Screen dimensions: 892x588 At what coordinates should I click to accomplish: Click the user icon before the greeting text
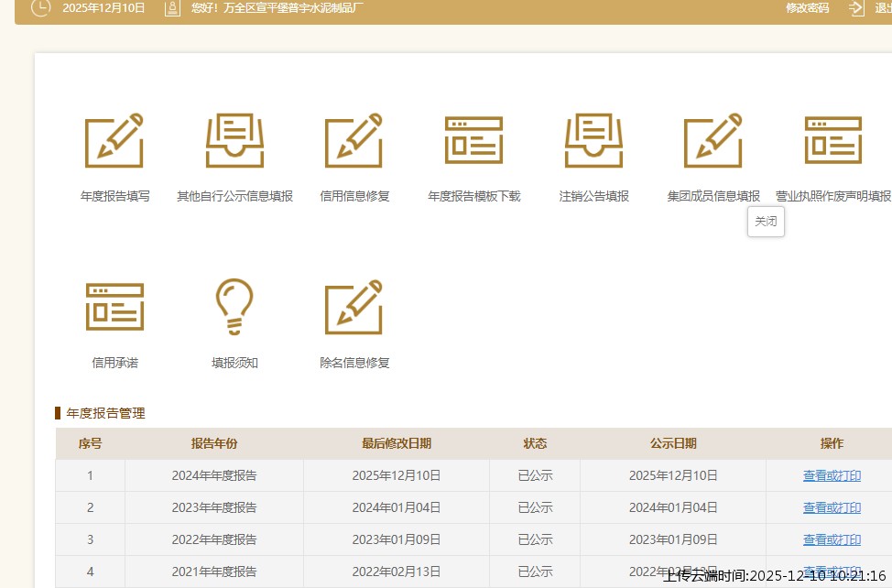tap(173, 9)
